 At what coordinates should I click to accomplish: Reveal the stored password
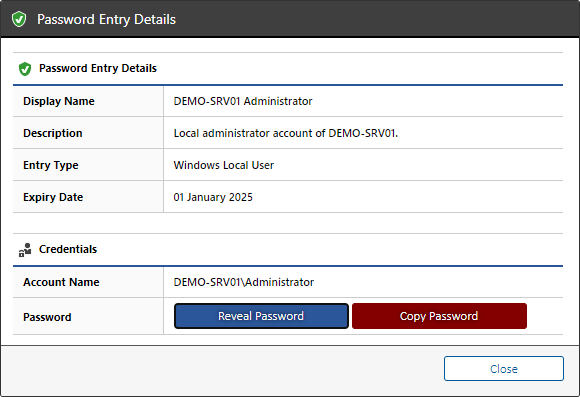click(x=261, y=316)
